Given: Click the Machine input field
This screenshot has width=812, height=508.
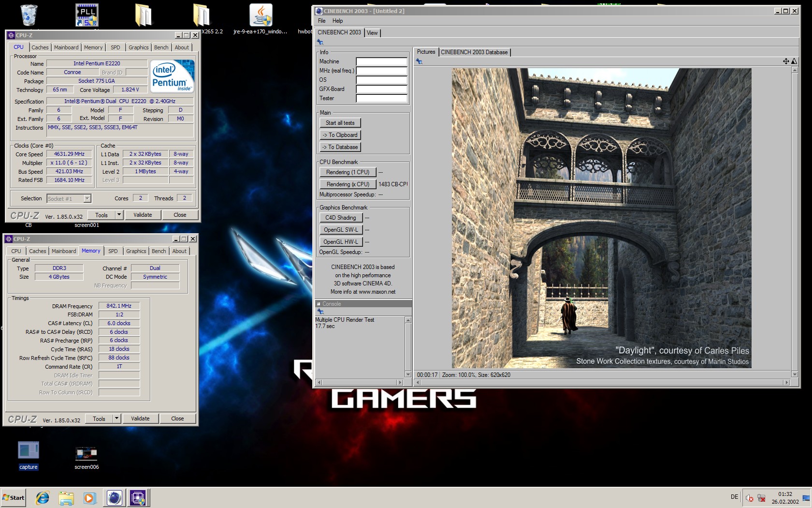Looking at the screenshot, I should [x=382, y=61].
